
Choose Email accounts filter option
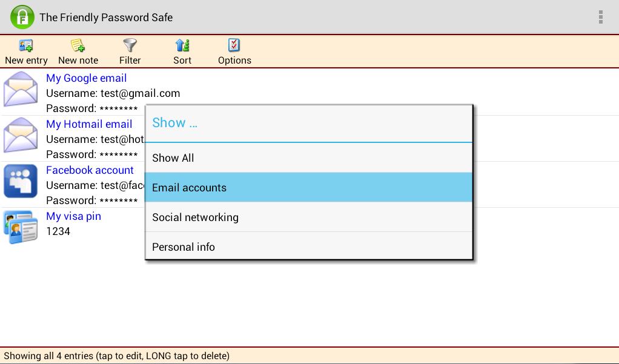(309, 188)
